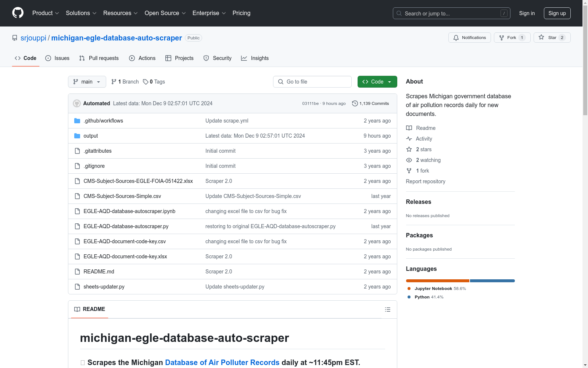Open the Python 41.4% language link

coord(426,297)
